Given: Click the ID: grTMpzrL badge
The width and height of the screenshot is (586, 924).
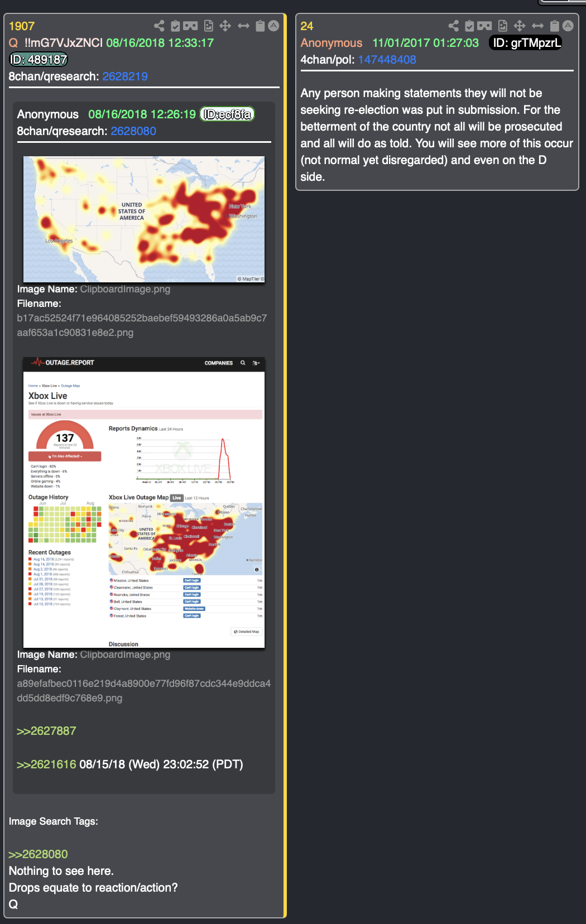Looking at the screenshot, I should 526,43.
